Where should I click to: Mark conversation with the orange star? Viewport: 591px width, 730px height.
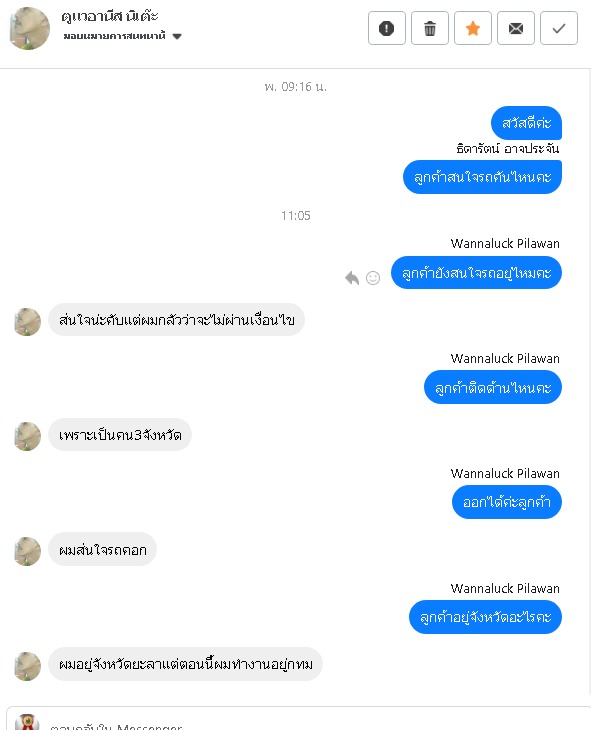pos(473,28)
